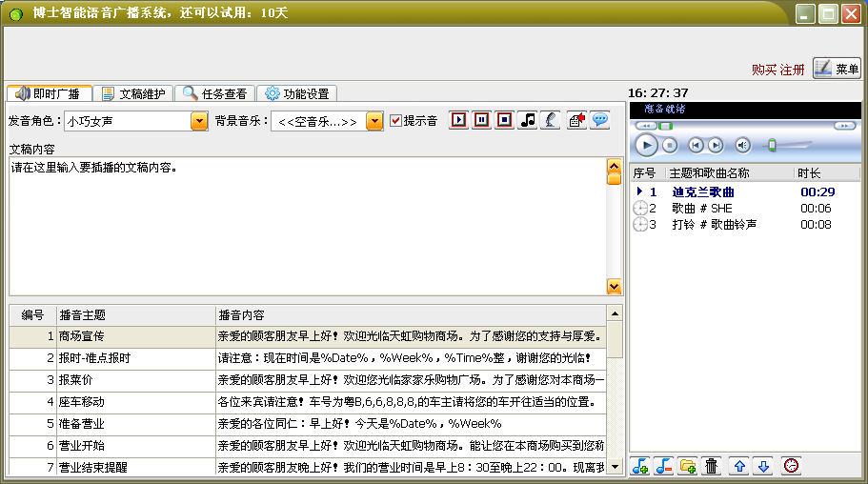Click the 00:29 duration cell
This screenshot has width=868, height=484.
(x=818, y=192)
